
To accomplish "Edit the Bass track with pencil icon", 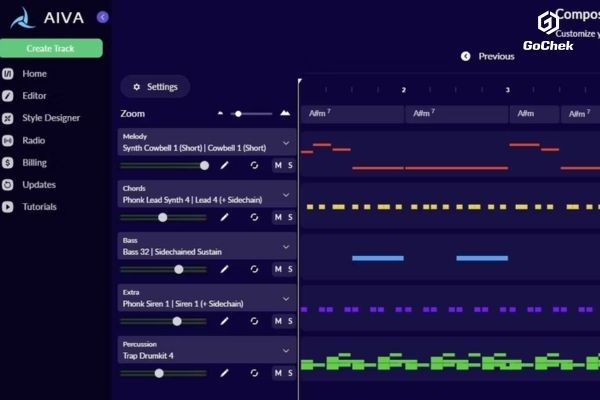I will 224,269.
